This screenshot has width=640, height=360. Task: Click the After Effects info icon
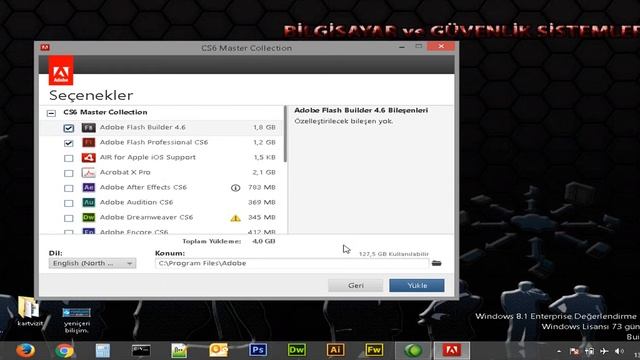tap(236, 188)
